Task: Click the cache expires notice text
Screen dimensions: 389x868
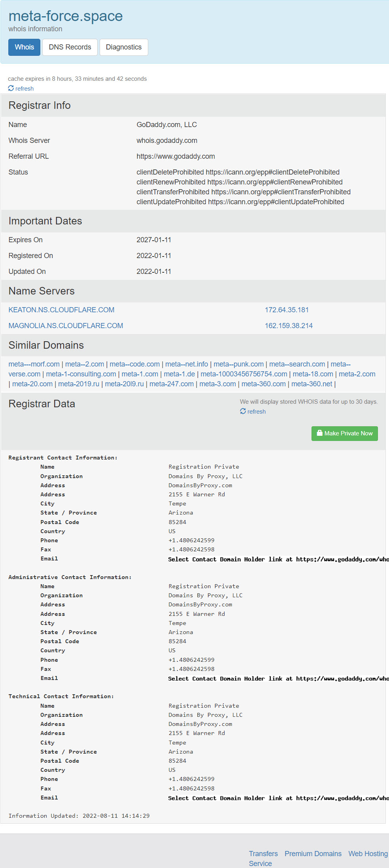Action: tap(77, 79)
